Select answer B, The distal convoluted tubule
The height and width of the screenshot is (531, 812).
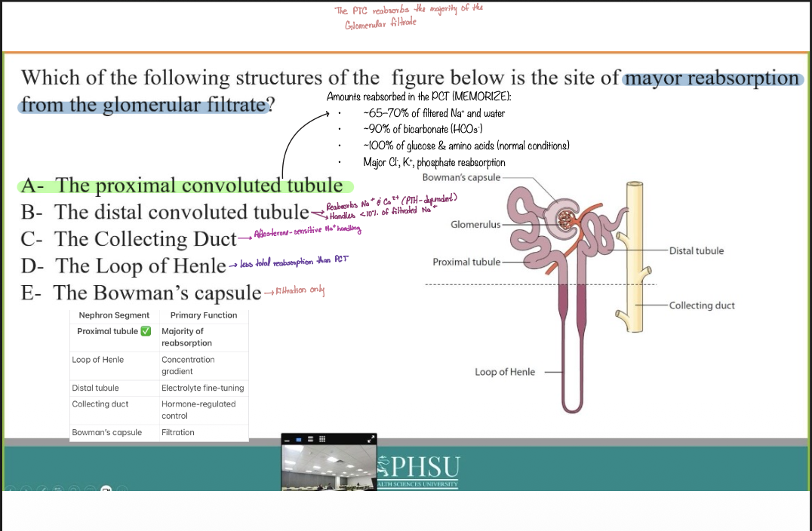165,212
